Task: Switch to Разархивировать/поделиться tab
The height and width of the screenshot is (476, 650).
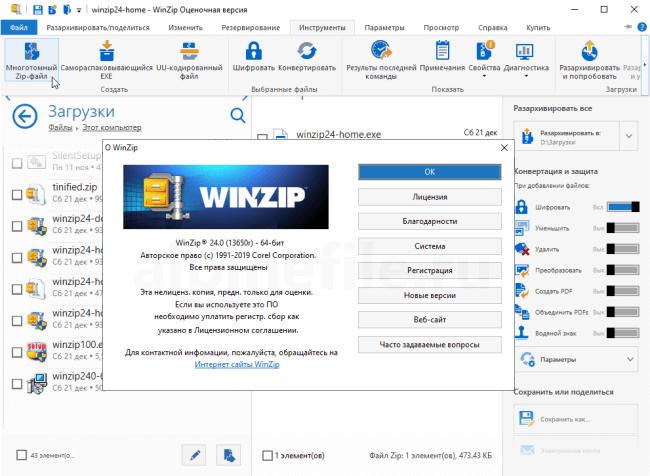Action: (98, 28)
